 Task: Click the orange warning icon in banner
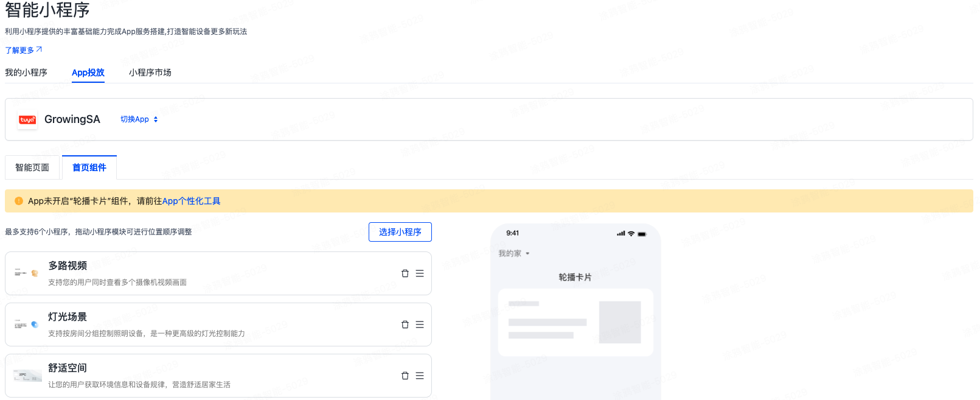pyautogui.click(x=18, y=201)
